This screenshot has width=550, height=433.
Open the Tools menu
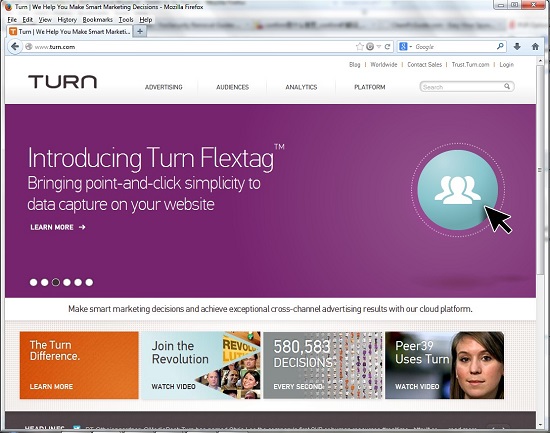coord(126,20)
